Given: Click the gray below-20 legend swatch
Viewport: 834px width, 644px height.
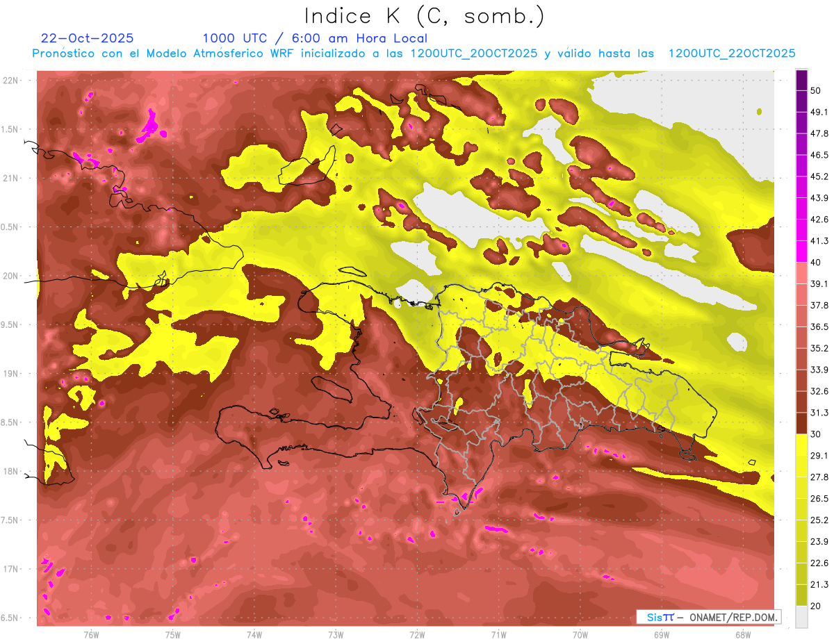Looking at the screenshot, I should coord(801,616).
